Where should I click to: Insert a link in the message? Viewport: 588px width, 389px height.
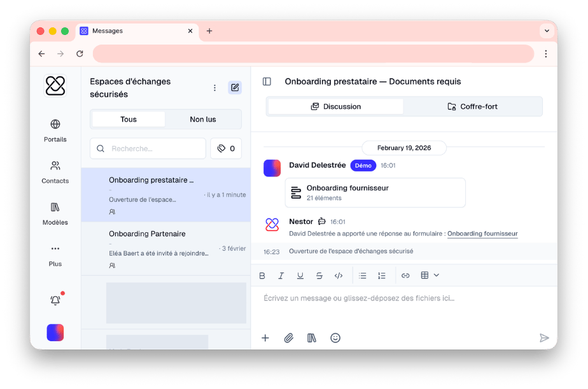click(405, 276)
